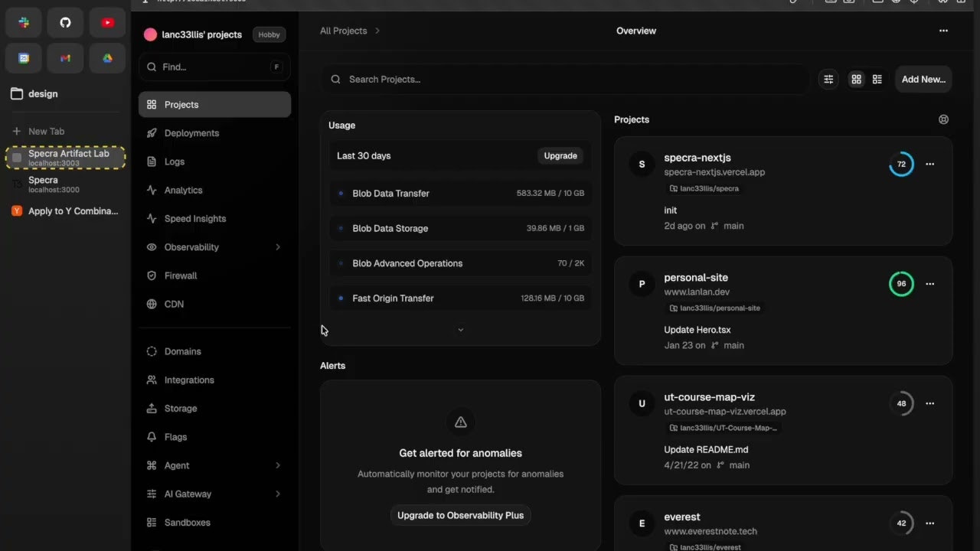980x551 pixels.
Task: Open the Google Calendar pinned shortcut
Action: [24, 58]
